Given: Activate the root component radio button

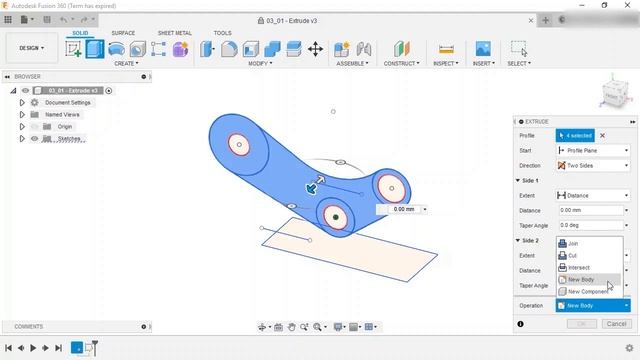Looking at the screenshot, I should click(x=109, y=91).
